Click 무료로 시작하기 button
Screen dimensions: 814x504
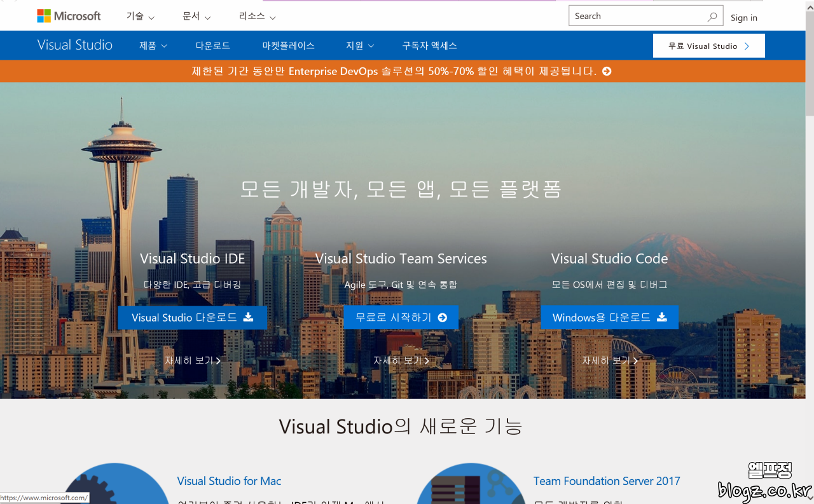(401, 317)
